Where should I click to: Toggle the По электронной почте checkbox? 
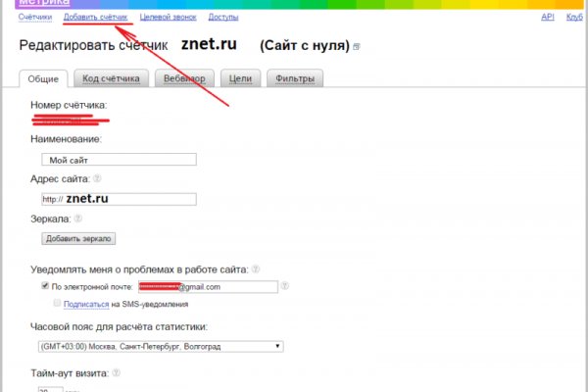pos(45,287)
